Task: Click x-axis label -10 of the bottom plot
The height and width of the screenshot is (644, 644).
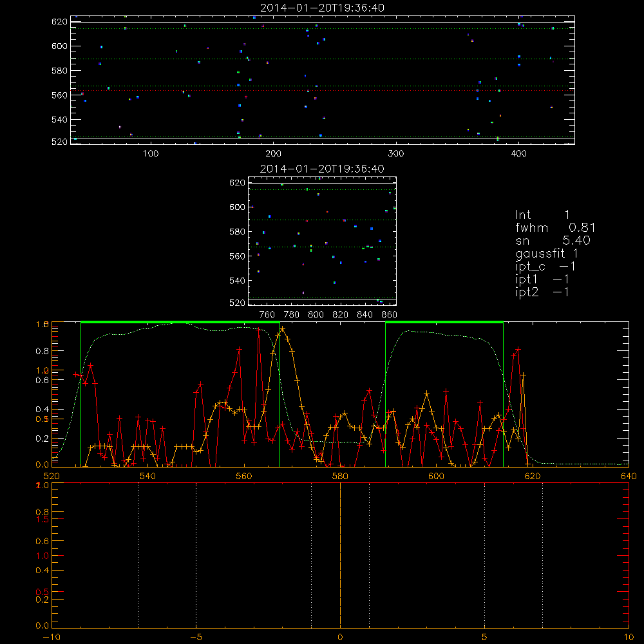Action: pos(52,637)
